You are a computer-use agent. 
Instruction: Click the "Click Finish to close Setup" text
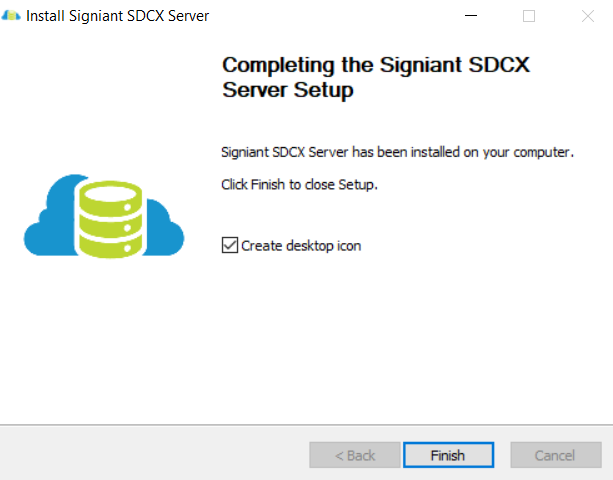pyautogui.click(x=299, y=186)
